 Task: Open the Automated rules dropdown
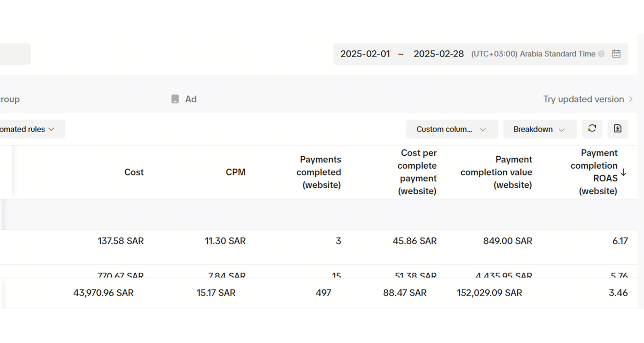[28, 129]
